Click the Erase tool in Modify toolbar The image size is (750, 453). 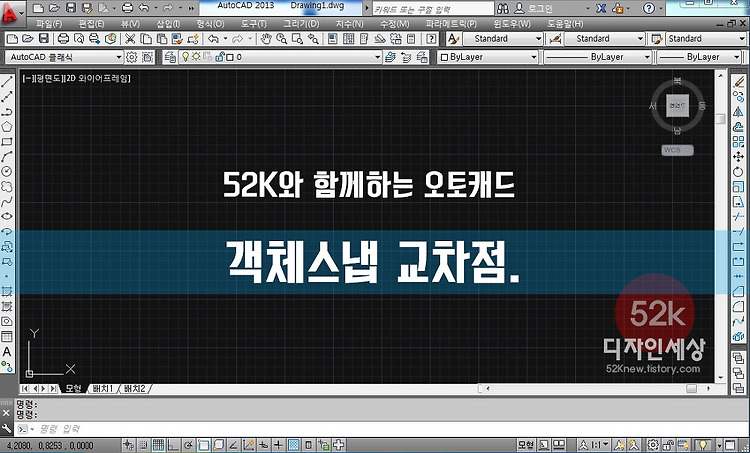(x=739, y=82)
